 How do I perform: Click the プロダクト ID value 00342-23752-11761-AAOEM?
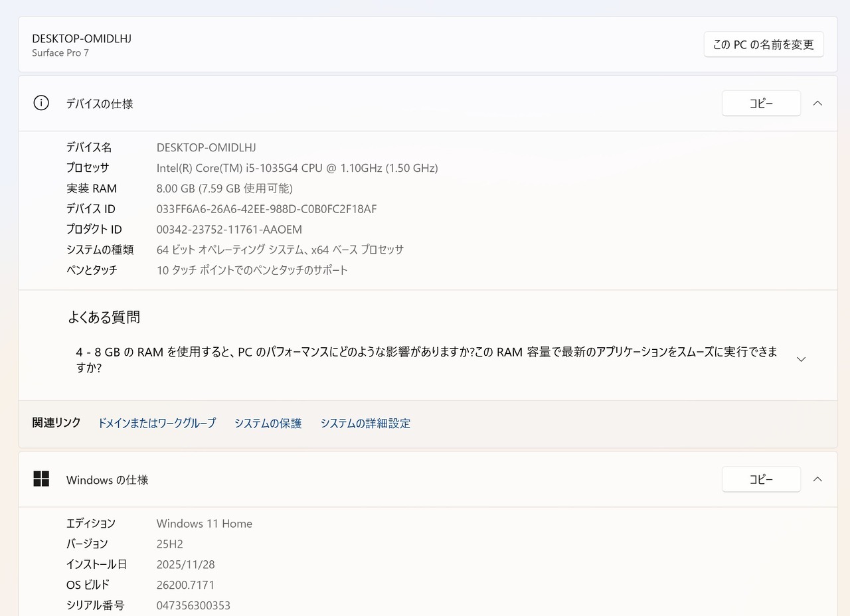229,230
